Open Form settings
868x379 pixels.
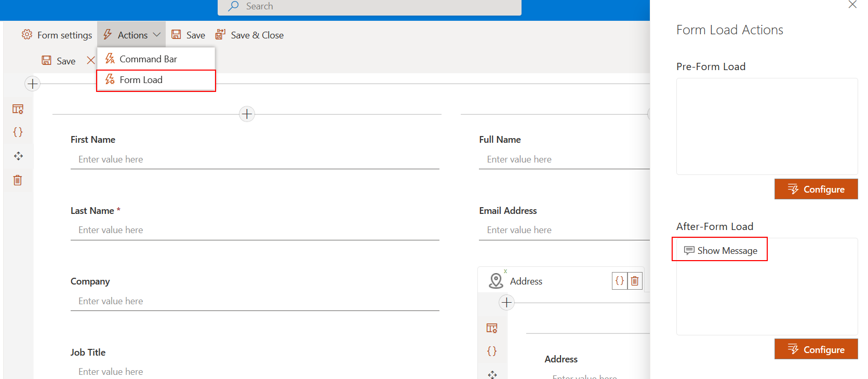point(57,35)
